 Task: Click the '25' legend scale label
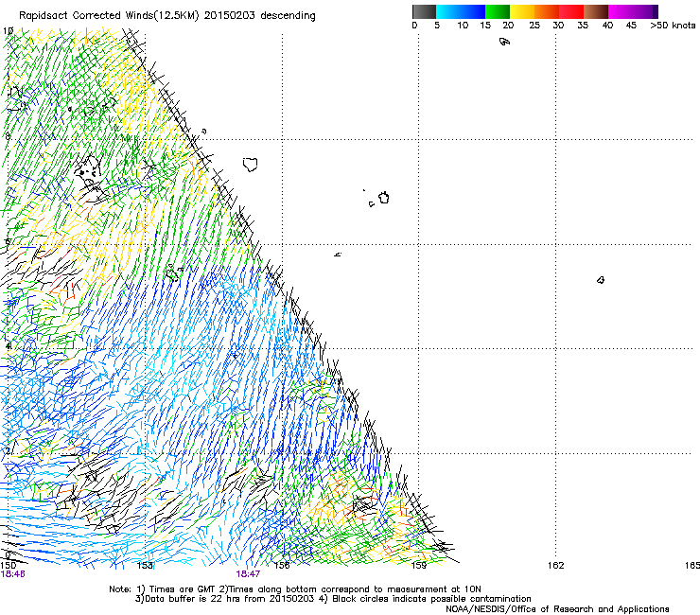click(534, 26)
